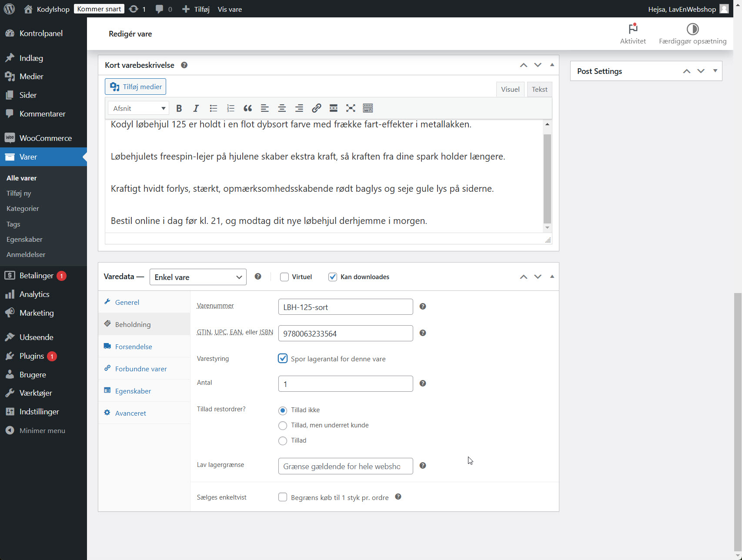Insert a bulleted list
742x560 pixels.
tap(213, 108)
